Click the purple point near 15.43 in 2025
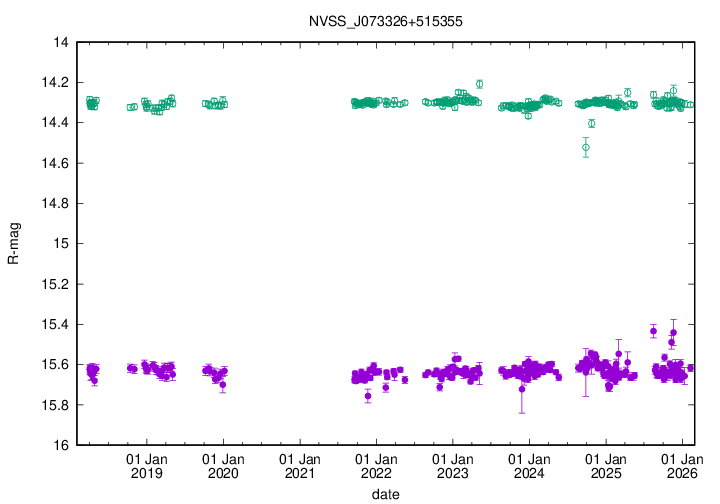The width and height of the screenshot is (720, 504). (653, 331)
